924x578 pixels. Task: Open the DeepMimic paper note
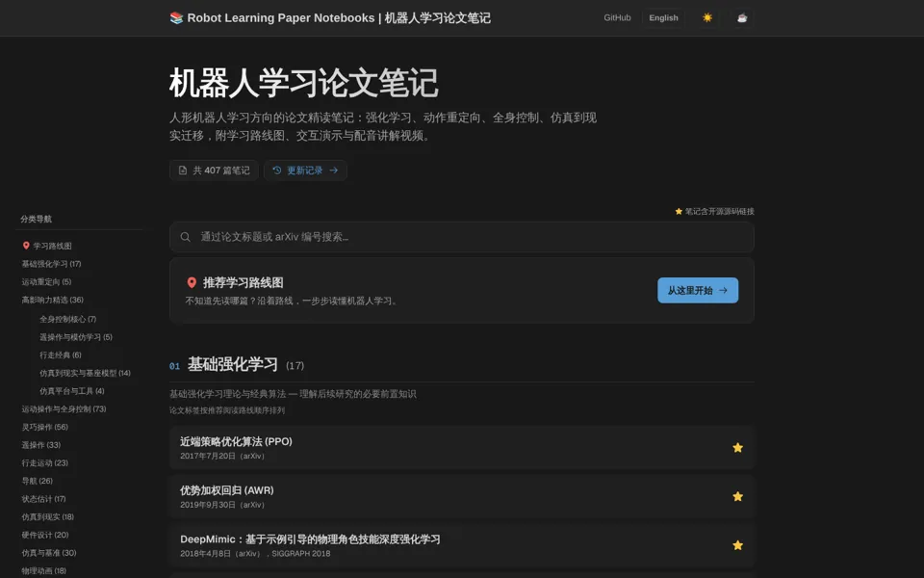461,545
